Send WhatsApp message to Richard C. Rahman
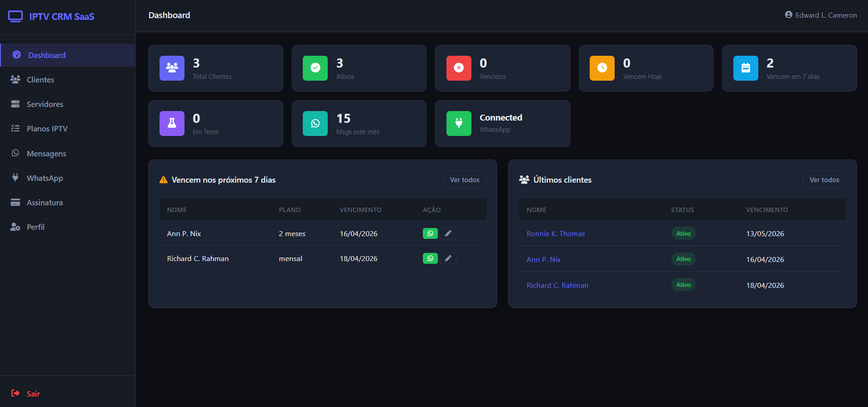 [x=430, y=258]
